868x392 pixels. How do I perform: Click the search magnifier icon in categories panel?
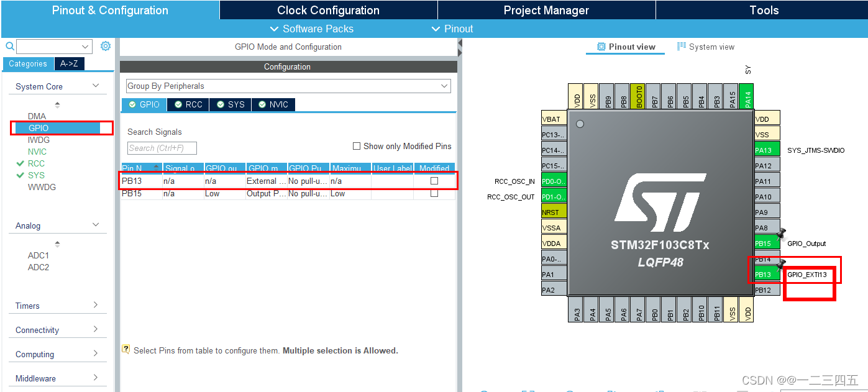10,47
